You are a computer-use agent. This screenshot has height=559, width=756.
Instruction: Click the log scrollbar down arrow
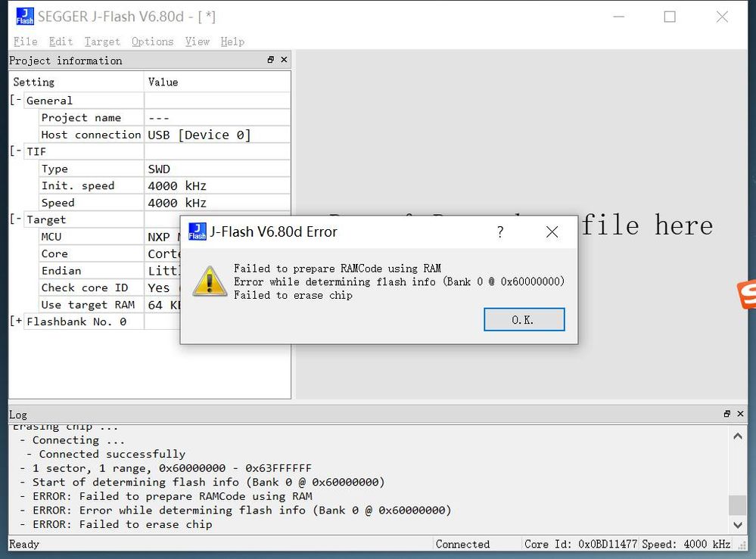737,525
